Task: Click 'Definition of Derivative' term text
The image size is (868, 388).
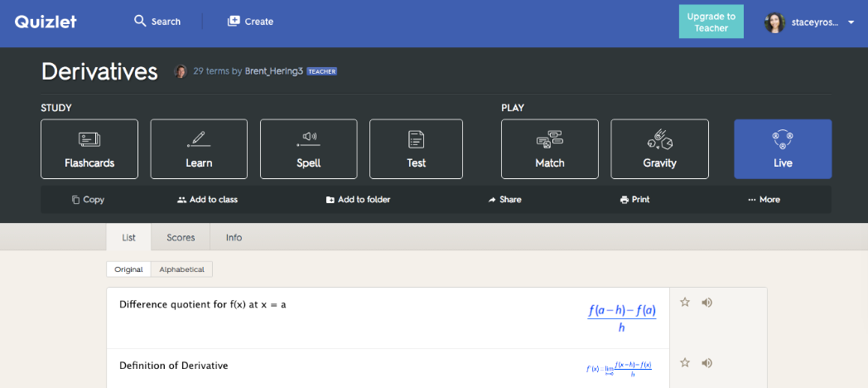Action: [174, 366]
